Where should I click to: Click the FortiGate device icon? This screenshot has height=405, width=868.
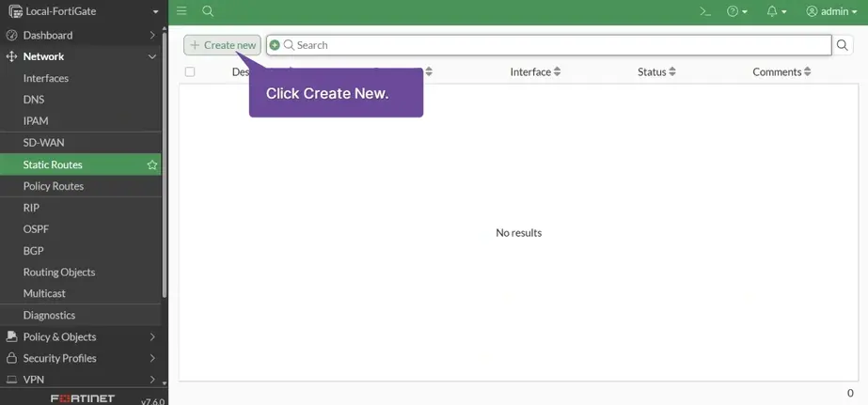pos(15,11)
